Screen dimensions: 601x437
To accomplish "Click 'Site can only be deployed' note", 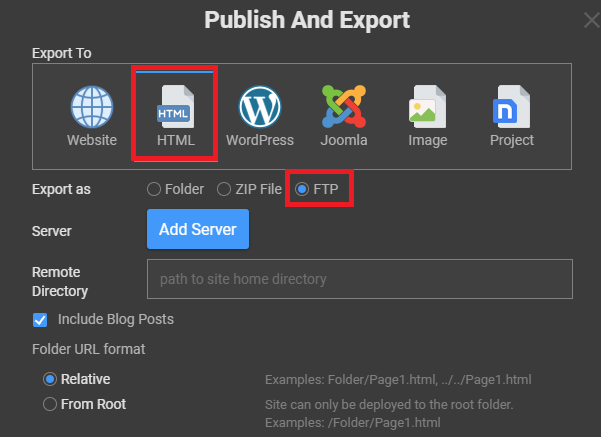I will [389, 405].
